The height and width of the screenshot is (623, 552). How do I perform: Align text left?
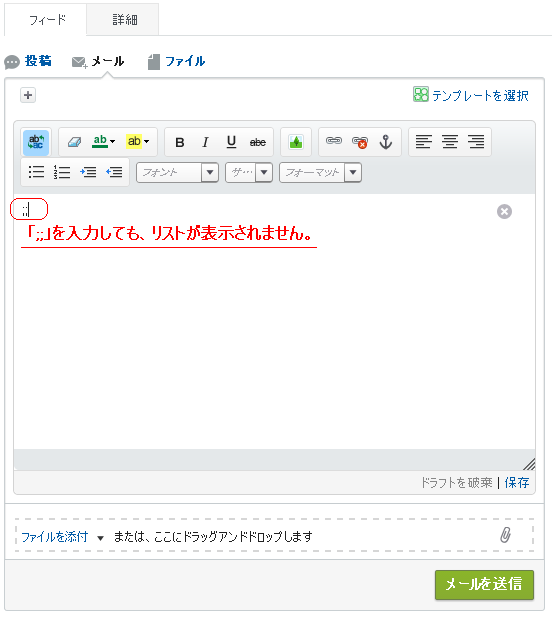click(x=424, y=141)
